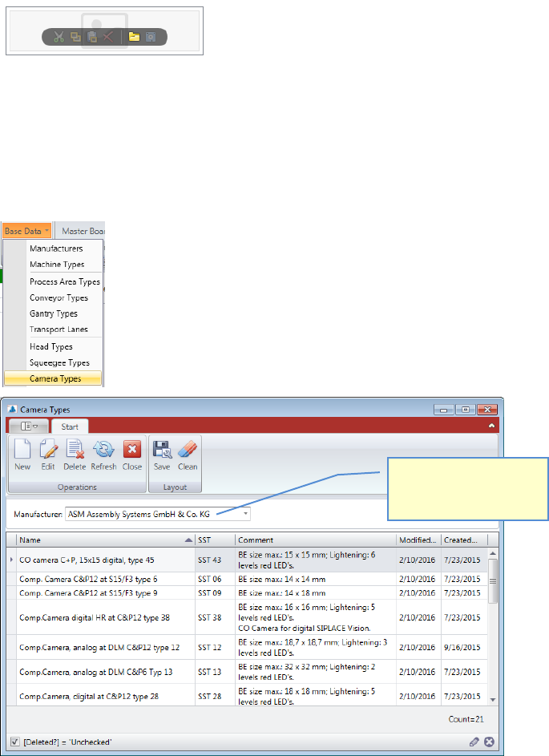Click the Created column header

click(464, 540)
